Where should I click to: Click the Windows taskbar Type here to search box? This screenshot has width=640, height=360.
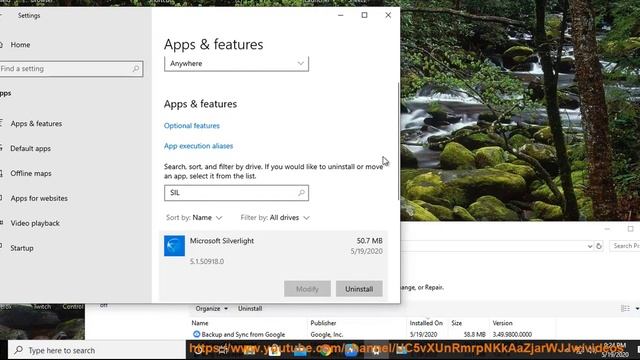pos(97,350)
